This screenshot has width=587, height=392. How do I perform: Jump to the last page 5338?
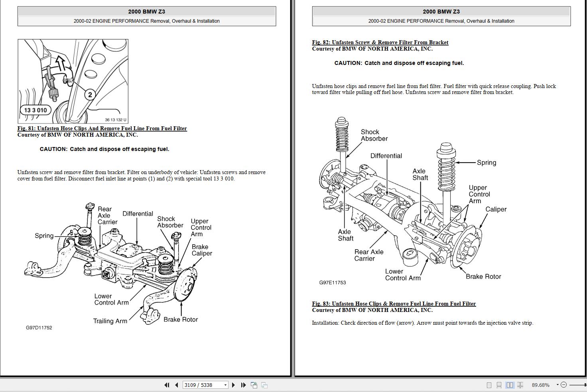pyautogui.click(x=243, y=385)
